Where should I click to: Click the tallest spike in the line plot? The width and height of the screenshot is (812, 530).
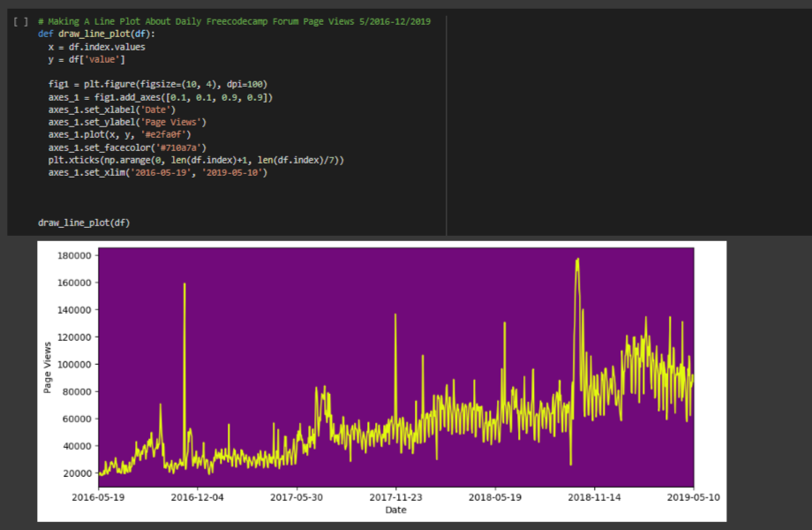[577, 260]
